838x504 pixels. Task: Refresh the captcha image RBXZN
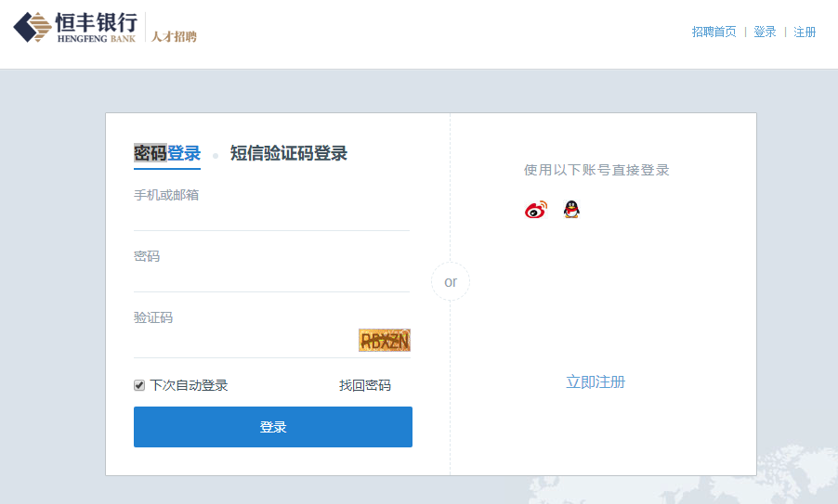(385, 340)
